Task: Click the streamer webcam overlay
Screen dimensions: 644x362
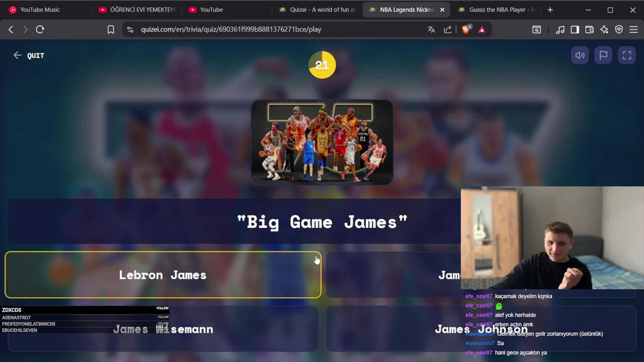Action: (552, 238)
